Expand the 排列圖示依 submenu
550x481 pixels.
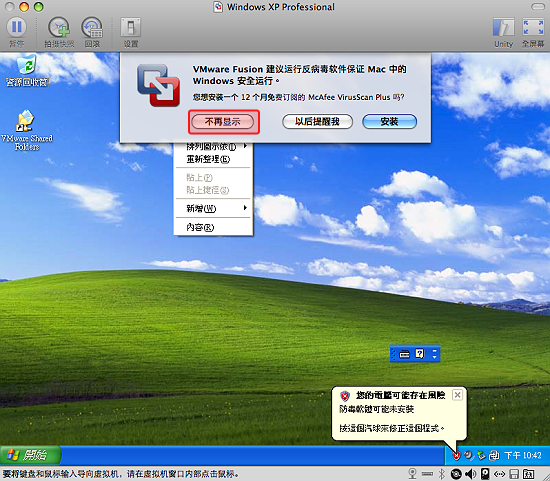[x=213, y=146]
